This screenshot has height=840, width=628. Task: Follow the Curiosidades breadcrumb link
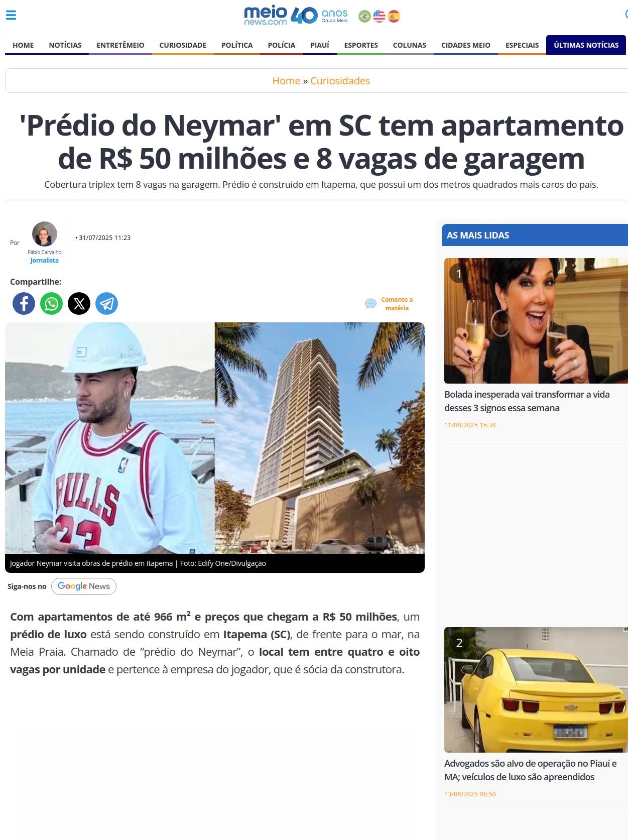point(340,81)
